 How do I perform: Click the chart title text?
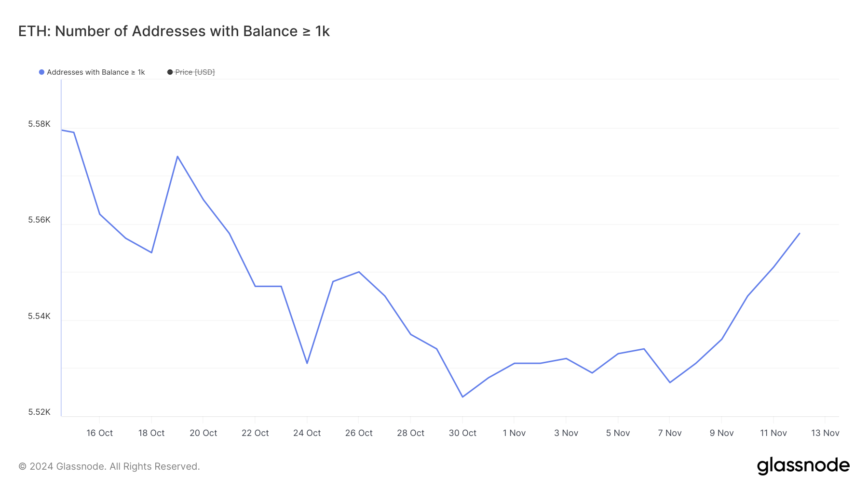(x=174, y=31)
